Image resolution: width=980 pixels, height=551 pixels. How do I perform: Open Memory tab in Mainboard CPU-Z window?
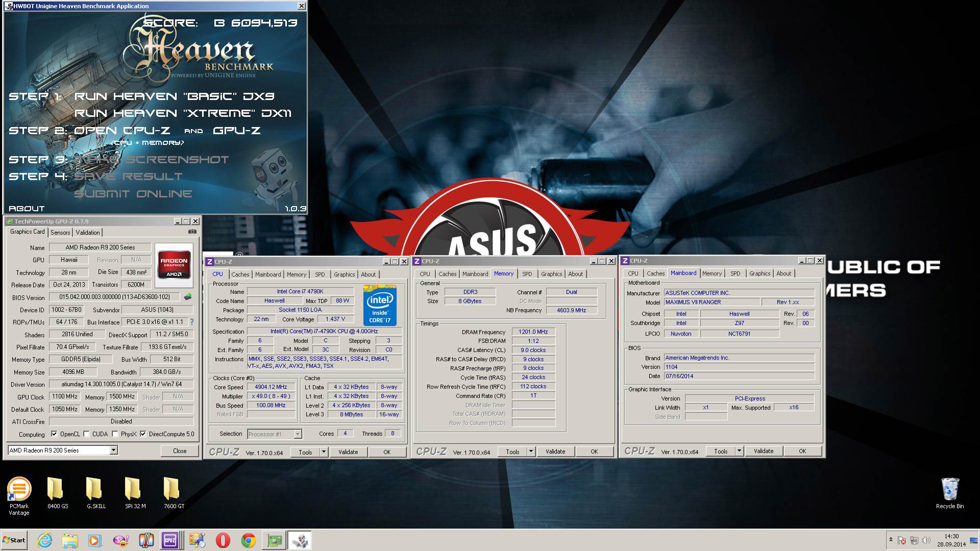712,273
